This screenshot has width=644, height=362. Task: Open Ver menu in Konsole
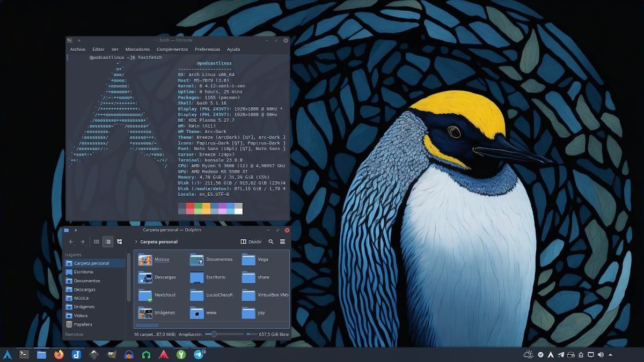pyautogui.click(x=115, y=49)
